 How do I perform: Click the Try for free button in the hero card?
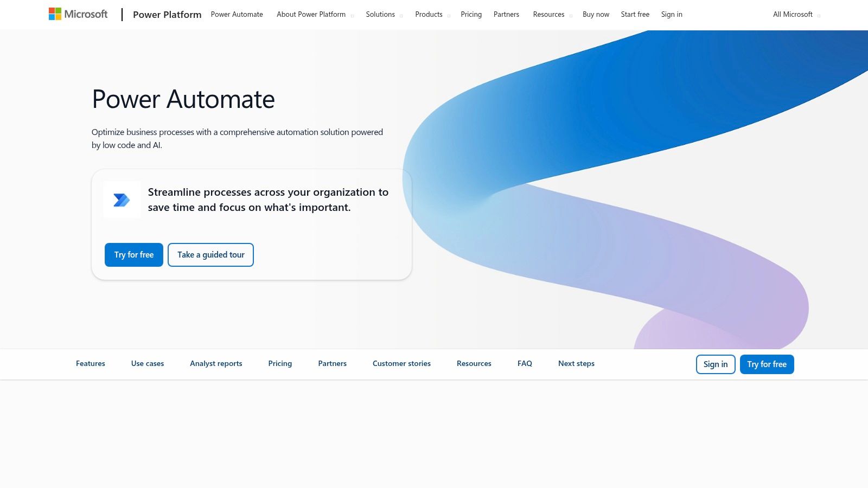click(x=134, y=255)
